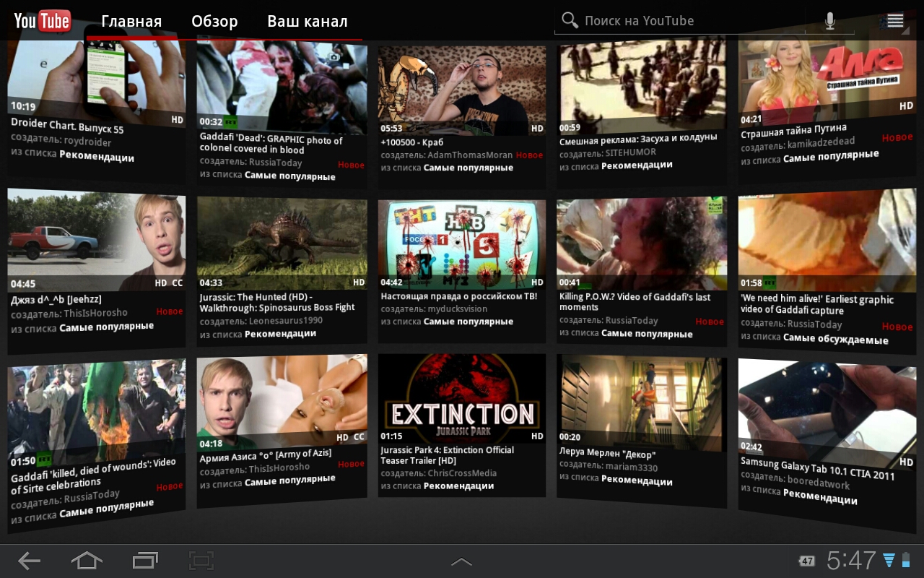The width and height of the screenshot is (924, 578).
Task: Tap the creator name kamikadzedead
Action: (x=821, y=144)
